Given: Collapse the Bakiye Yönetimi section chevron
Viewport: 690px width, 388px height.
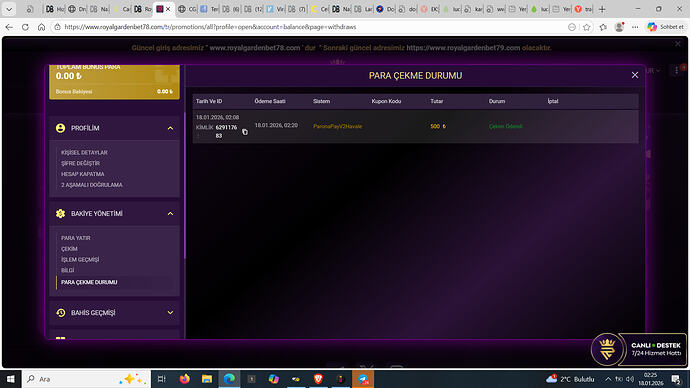Looking at the screenshot, I should [170, 213].
